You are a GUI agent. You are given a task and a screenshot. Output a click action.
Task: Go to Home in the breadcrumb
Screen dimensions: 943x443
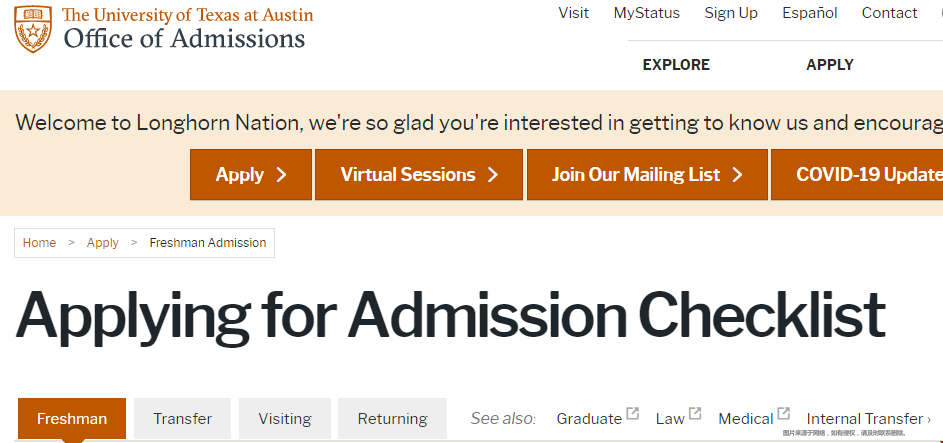click(39, 243)
